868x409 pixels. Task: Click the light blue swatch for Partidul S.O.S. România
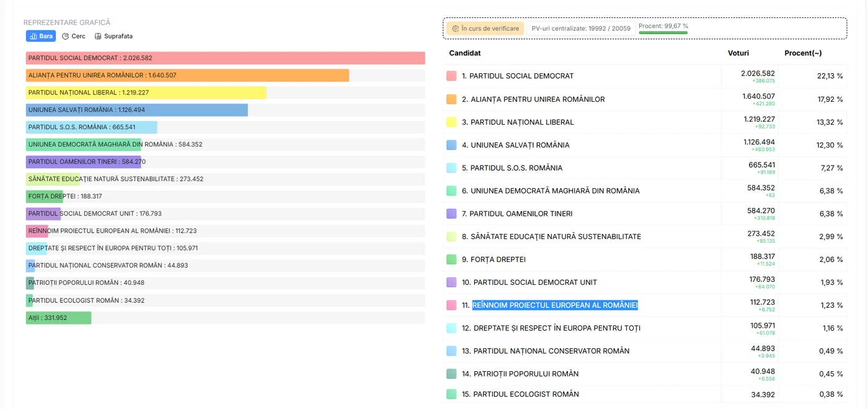pyautogui.click(x=451, y=168)
